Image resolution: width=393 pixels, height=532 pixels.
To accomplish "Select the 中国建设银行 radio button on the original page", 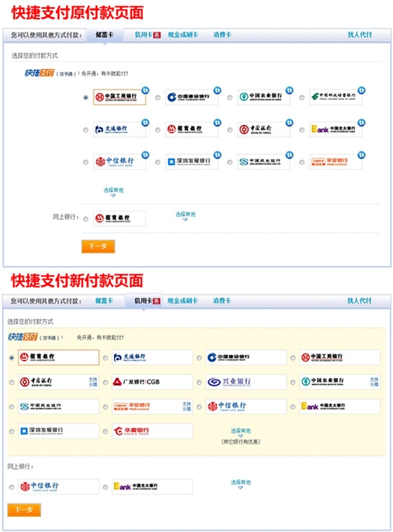I will tap(158, 97).
